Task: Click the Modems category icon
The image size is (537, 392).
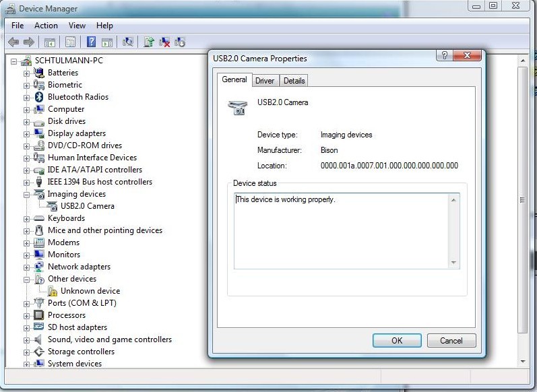Action: tap(39, 242)
